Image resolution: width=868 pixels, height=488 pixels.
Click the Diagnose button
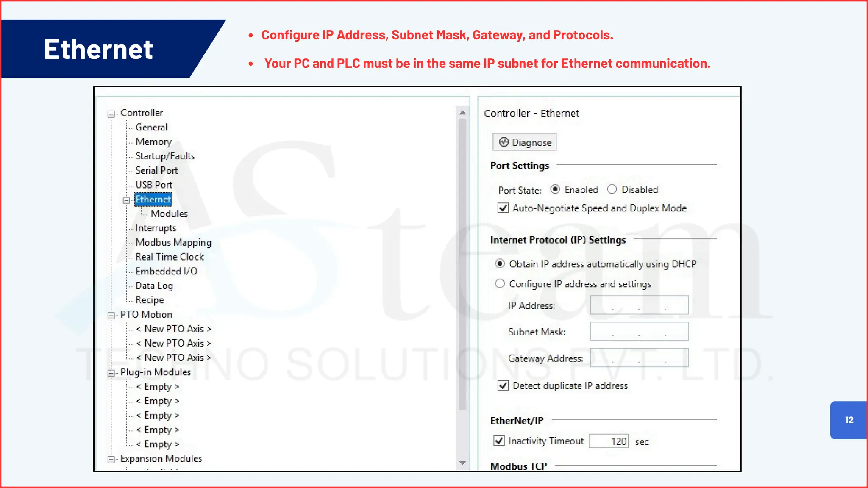click(524, 142)
